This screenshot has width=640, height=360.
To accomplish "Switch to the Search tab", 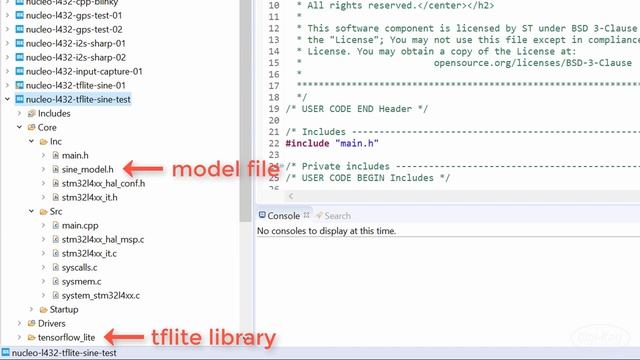I will [333, 216].
